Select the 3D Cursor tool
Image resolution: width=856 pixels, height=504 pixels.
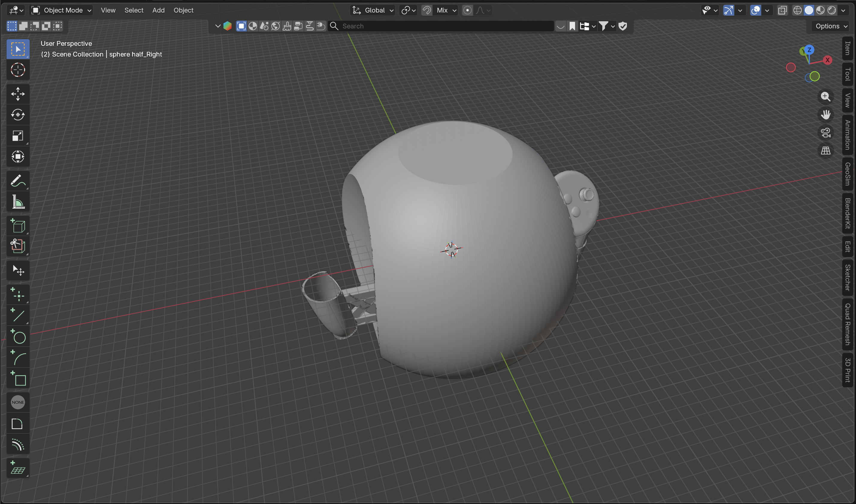coord(18,70)
